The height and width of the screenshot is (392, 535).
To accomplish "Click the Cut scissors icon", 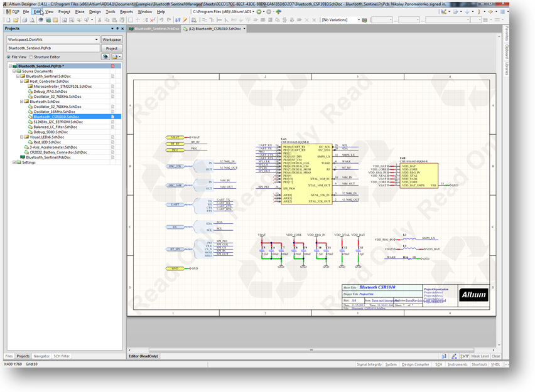I will pos(100,20).
